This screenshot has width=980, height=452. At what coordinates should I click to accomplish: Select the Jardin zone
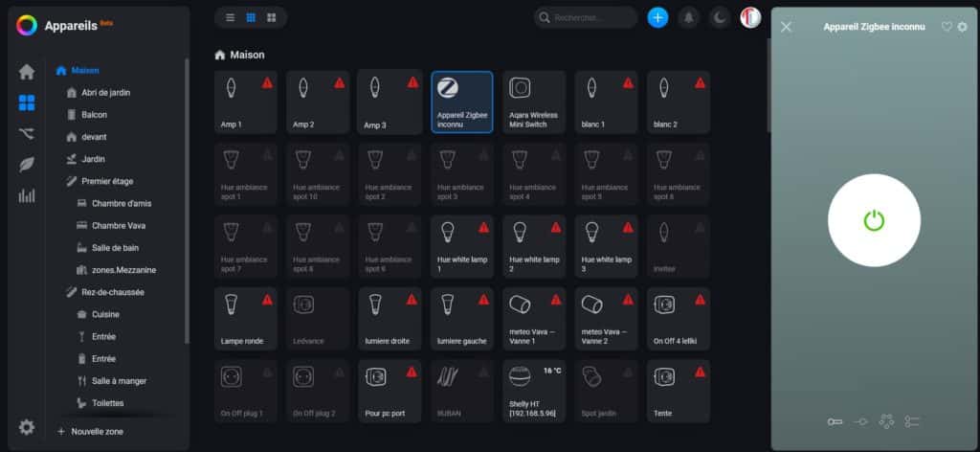tap(94, 159)
